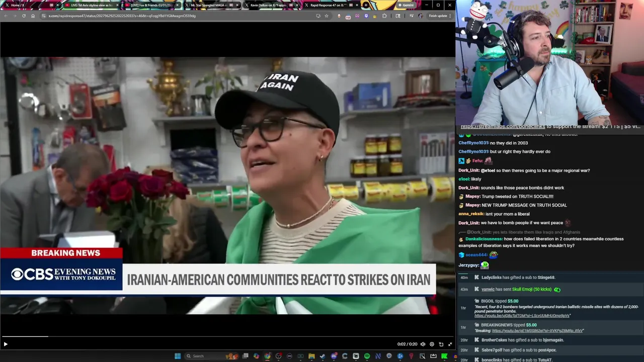Open Copilot from the taskbar

pos(256,356)
